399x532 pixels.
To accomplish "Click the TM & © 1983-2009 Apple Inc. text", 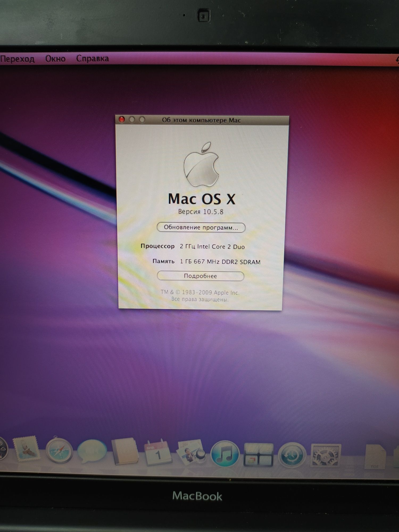I will pyautogui.click(x=200, y=292).
